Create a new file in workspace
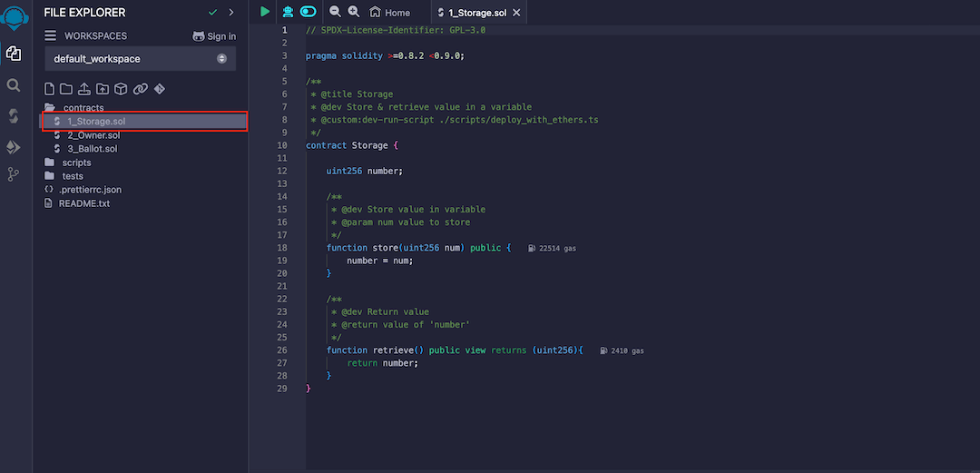The width and height of the screenshot is (980, 473). click(50, 89)
